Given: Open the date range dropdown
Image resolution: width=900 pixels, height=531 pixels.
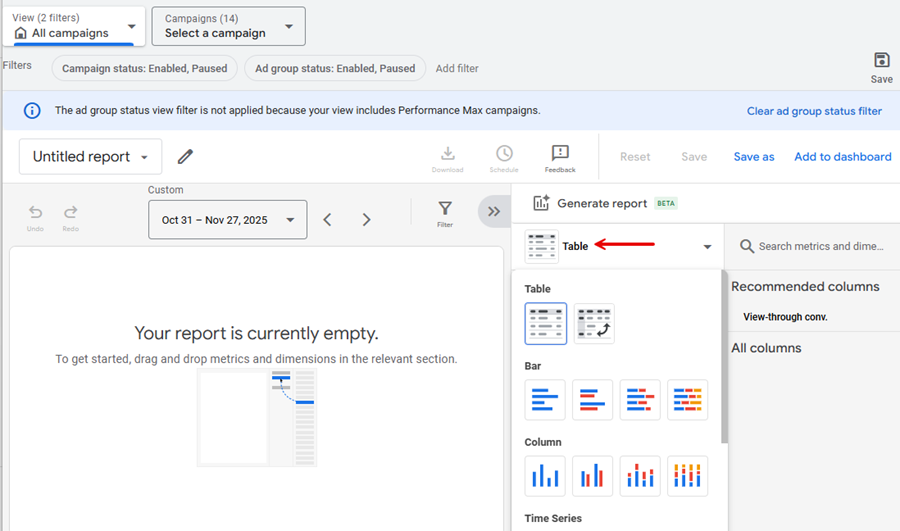Looking at the screenshot, I should pos(227,220).
